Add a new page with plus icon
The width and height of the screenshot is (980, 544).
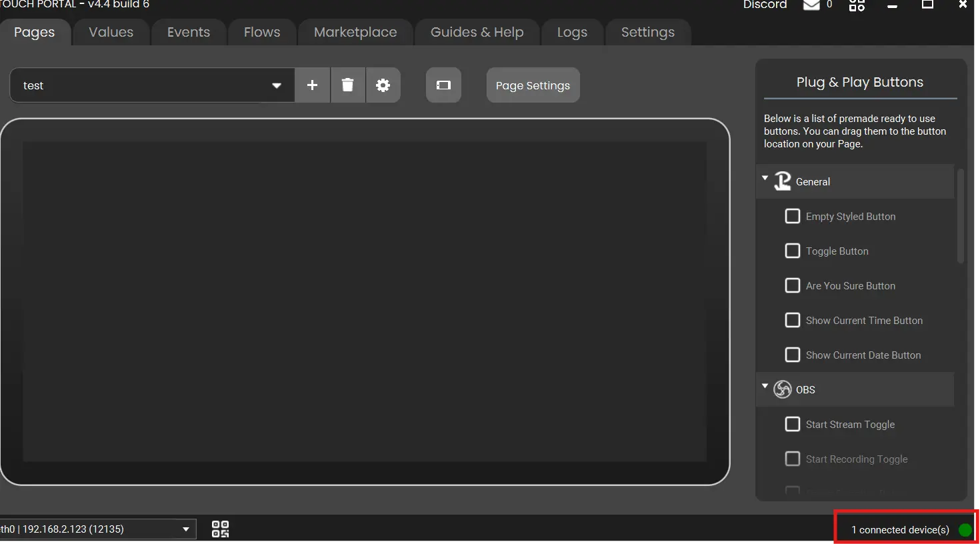click(x=312, y=85)
